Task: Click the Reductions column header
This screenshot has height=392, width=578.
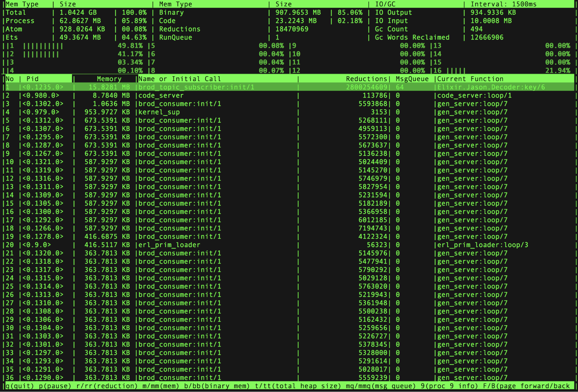Action: pyautogui.click(x=366, y=79)
